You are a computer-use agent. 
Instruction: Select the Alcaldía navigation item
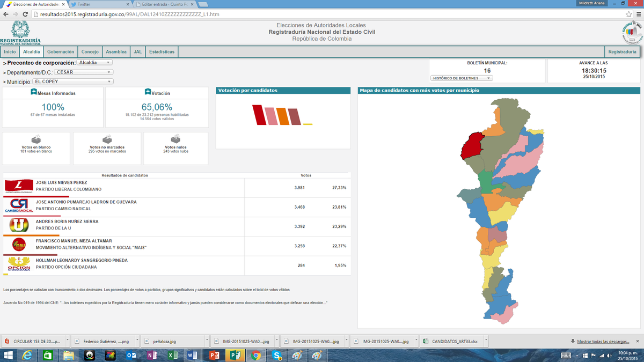[32, 52]
